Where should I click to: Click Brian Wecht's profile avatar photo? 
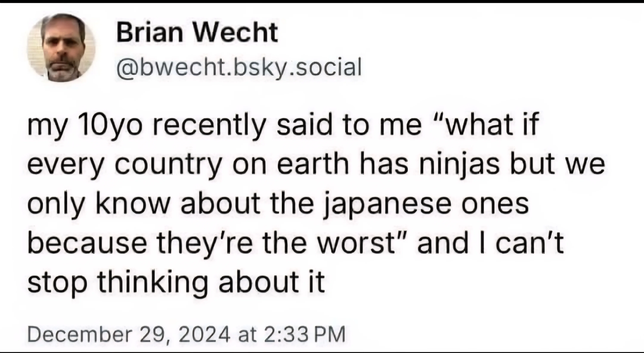tap(61, 48)
